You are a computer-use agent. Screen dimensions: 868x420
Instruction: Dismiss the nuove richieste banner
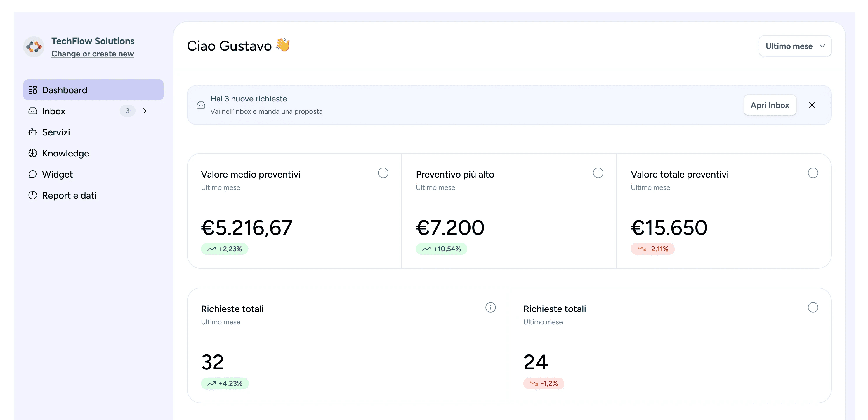tap(812, 105)
